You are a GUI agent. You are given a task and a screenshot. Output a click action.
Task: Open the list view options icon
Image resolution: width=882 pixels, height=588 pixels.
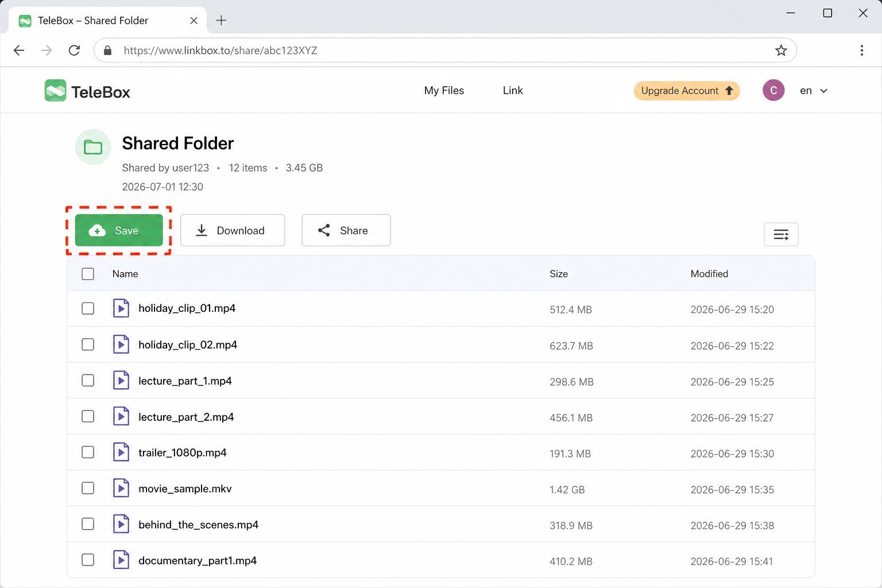[781, 234]
